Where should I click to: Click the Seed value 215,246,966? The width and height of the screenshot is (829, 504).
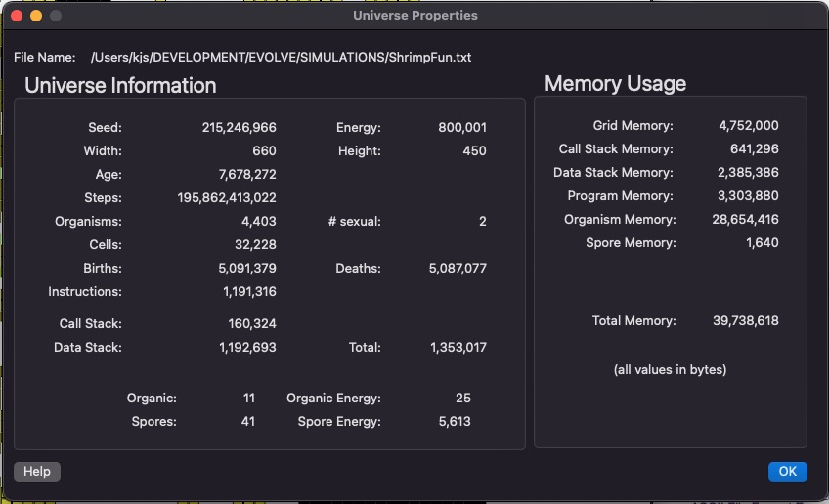coord(239,127)
